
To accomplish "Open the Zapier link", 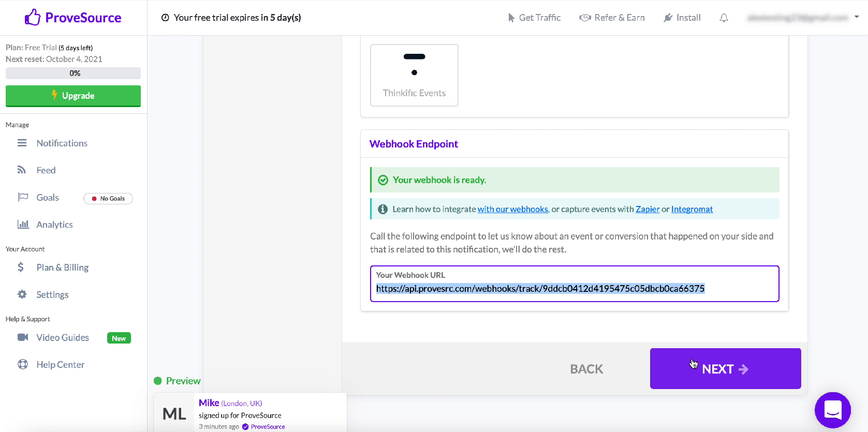I will [x=648, y=209].
